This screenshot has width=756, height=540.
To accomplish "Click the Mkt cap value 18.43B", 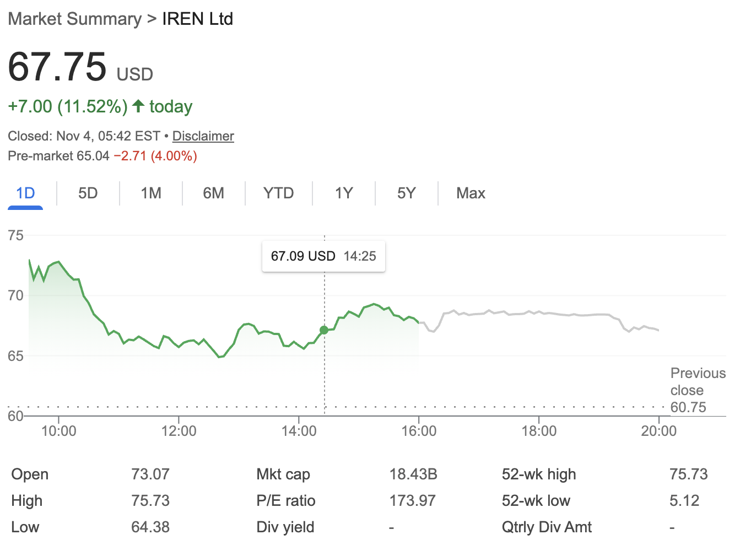I will pyautogui.click(x=413, y=474).
